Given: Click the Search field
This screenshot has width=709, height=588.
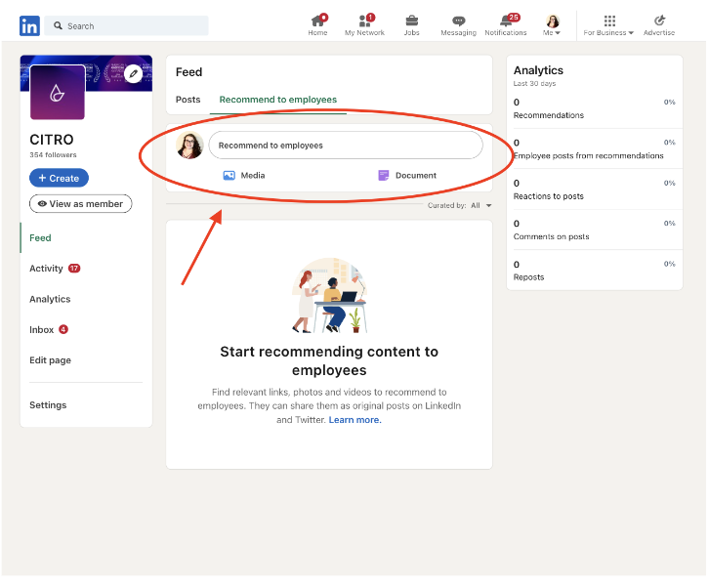Looking at the screenshot, I should pyautogui.click(x=127, y=25).
